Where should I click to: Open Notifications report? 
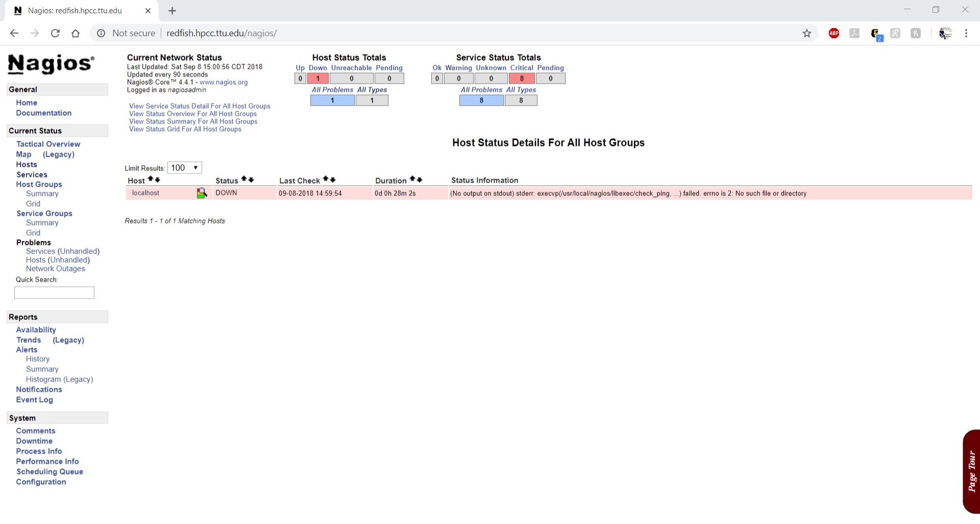(x=39, y=389)
